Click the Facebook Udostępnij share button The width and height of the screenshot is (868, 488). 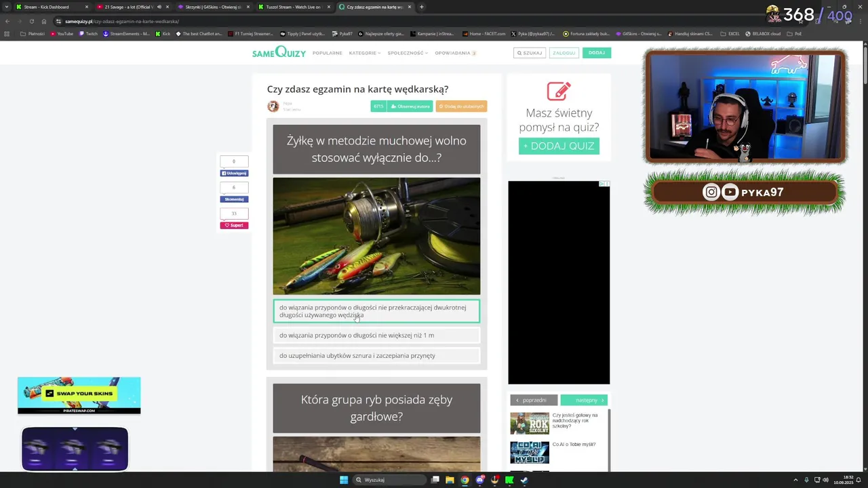tap(234, 174)
